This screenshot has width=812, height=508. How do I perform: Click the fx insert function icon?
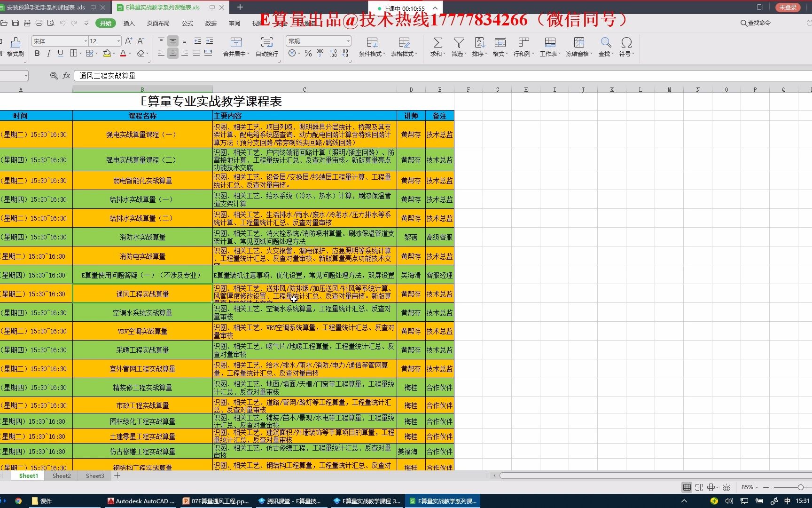tap(66, 76)
